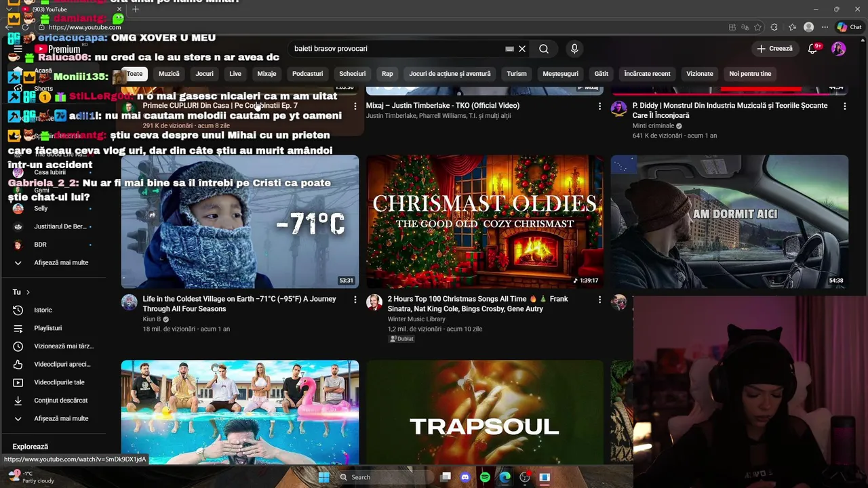
Task: Open more options for P. Diddy video
Action: (844, 106)
